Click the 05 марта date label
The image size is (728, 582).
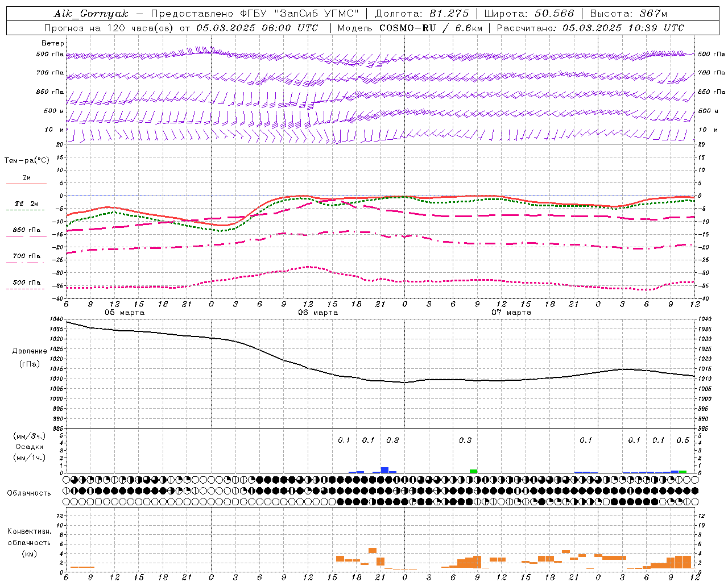[125, 313]
